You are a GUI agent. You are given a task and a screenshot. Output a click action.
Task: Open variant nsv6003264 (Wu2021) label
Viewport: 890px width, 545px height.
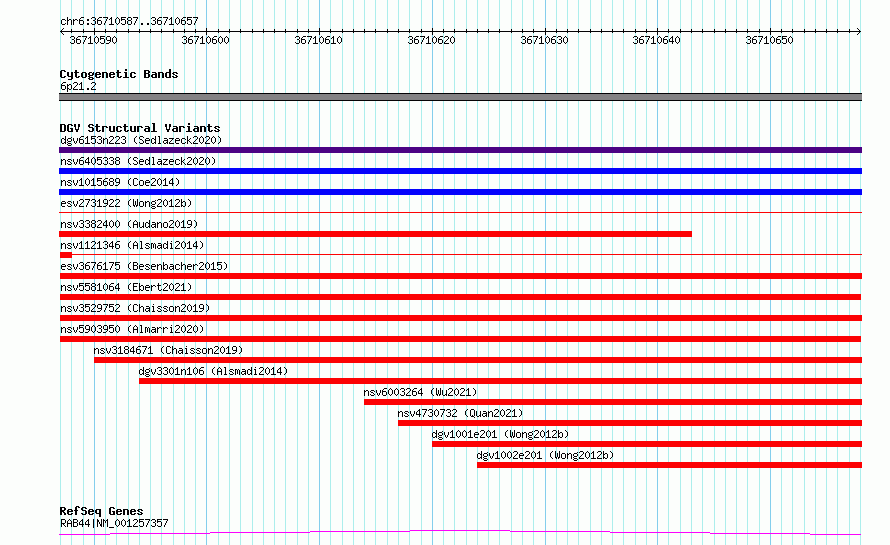[420, 392]
